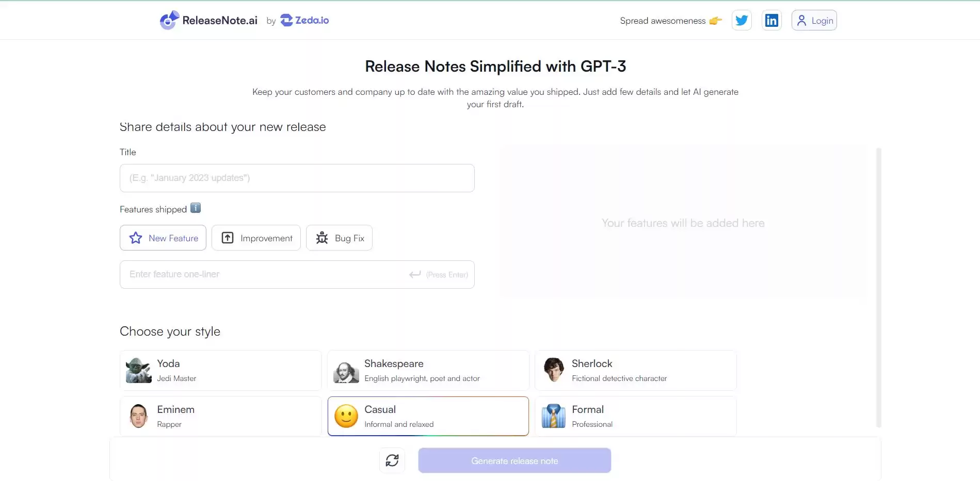Select the Yoda Jedi Master style

pos(220,370)
